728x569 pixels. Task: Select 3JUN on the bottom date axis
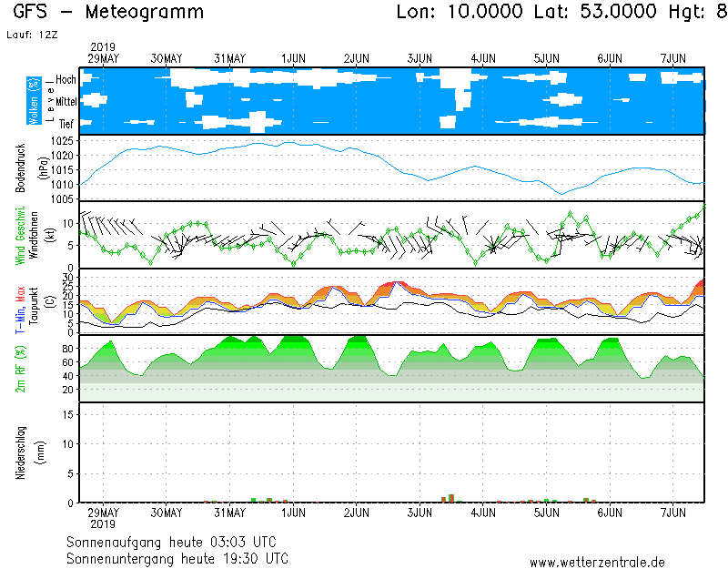[420, 513]
